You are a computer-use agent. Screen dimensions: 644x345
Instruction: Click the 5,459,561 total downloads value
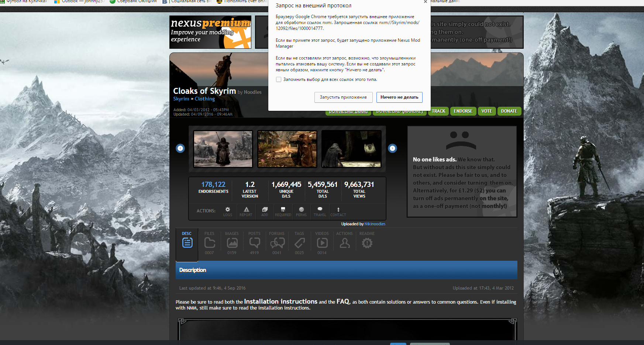tap(323, 184)
